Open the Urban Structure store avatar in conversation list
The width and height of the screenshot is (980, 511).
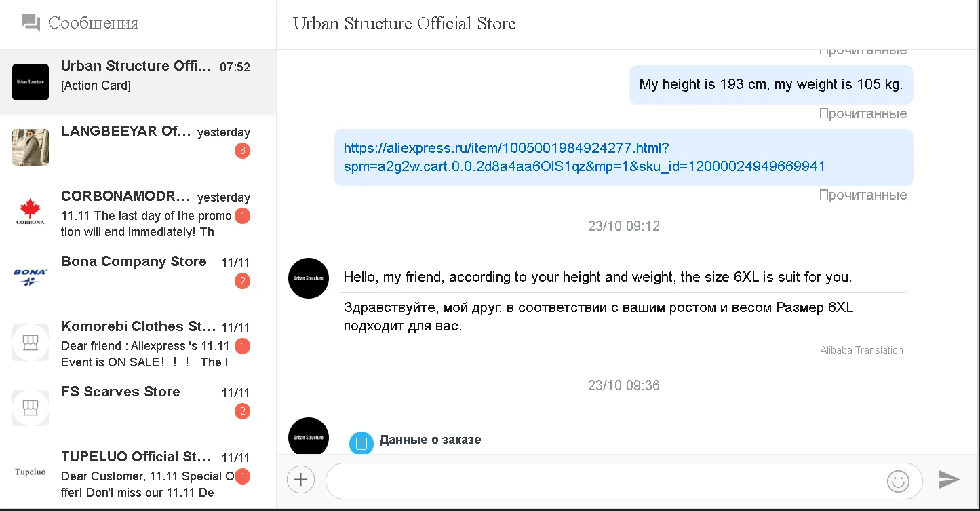[x=31, y=82]
